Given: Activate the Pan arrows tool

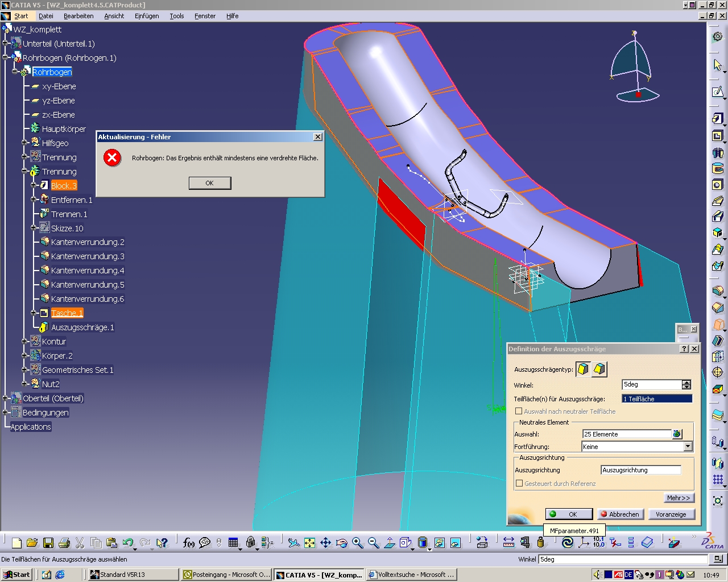Looking at the screenshot, I should (325, 543).
